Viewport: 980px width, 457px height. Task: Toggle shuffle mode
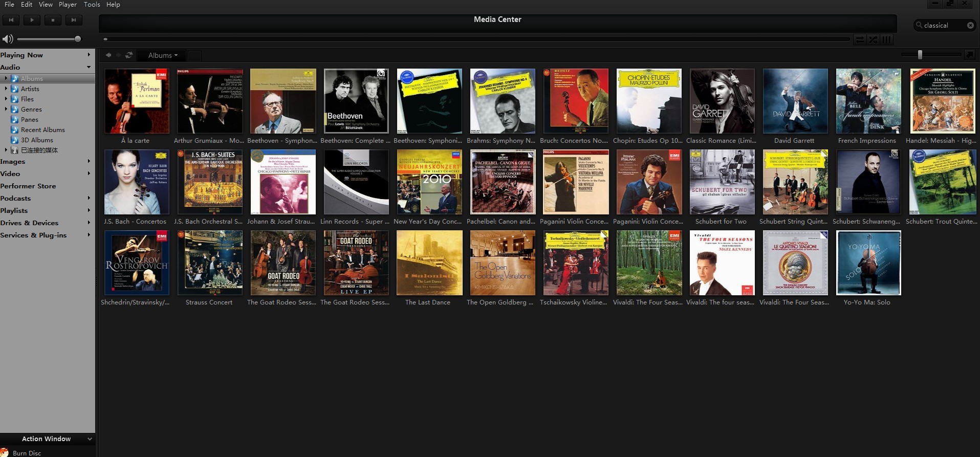tap(873, 39)
